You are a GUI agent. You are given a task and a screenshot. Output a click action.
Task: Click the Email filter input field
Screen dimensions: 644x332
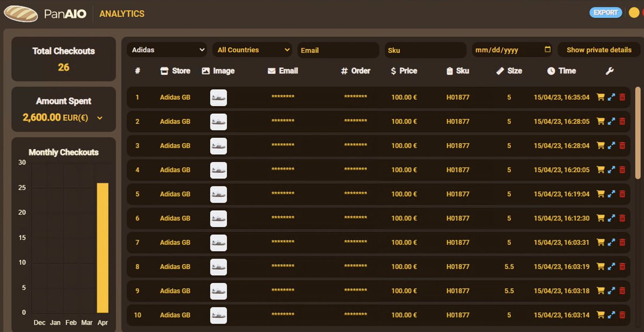coord(339,50)
